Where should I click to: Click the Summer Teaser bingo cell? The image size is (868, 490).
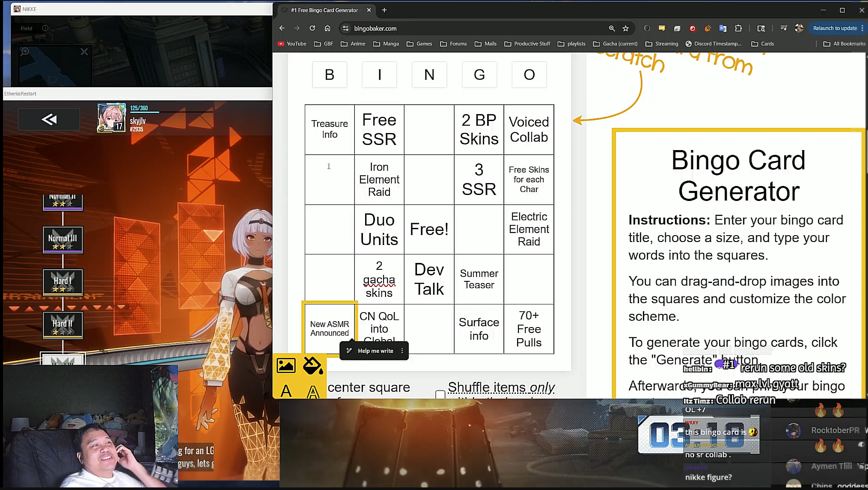pos(479,279)
